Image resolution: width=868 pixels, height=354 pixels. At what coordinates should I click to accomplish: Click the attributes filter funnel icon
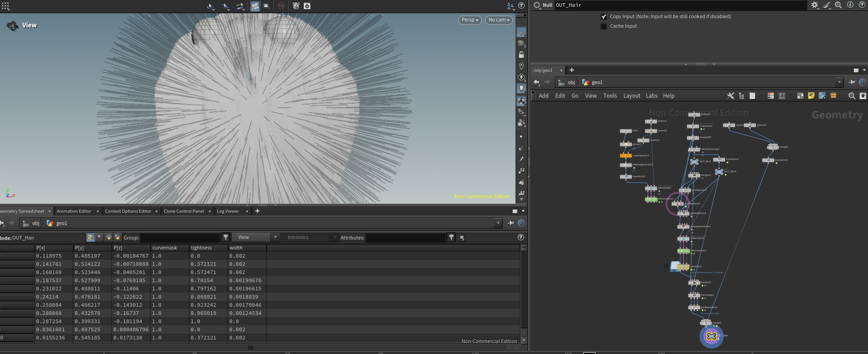click(x=451, y=238)
